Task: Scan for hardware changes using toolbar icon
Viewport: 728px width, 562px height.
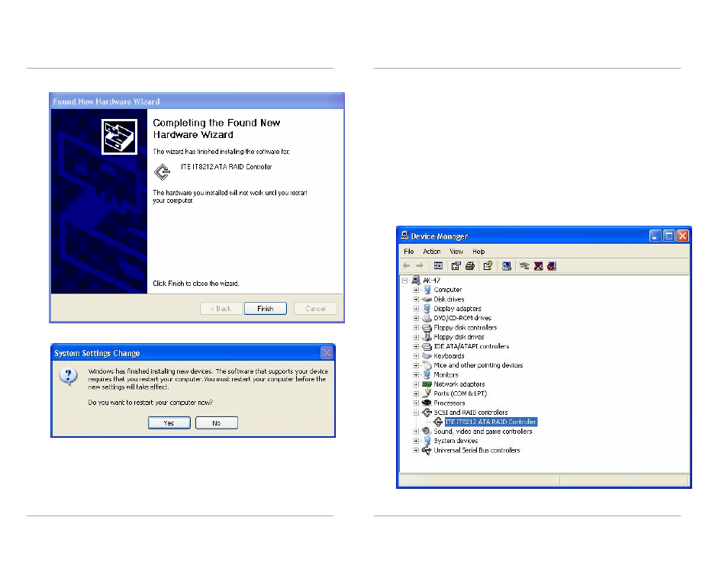Action: (x=507, y=266)
